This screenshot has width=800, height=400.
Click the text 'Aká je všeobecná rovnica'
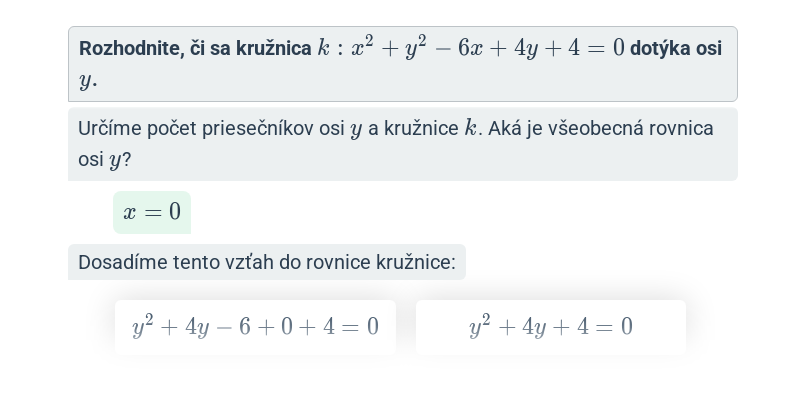tap(601, 128)
